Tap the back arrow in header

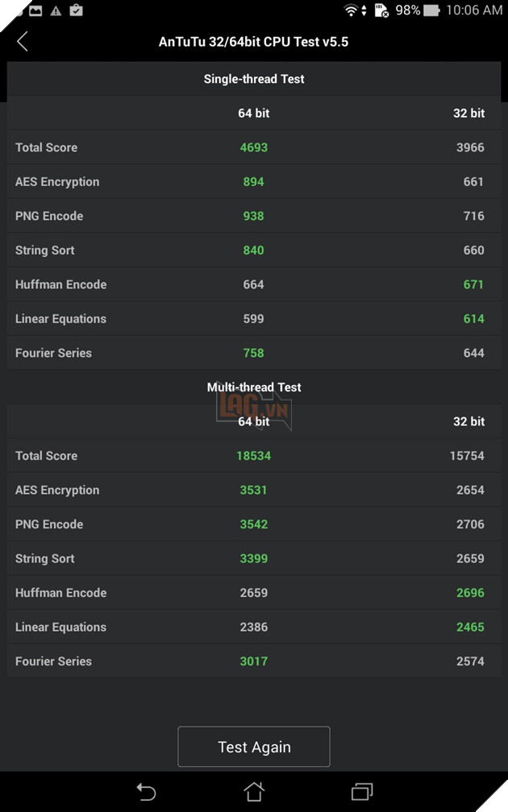pyautogui.click(x=23, y=42)
